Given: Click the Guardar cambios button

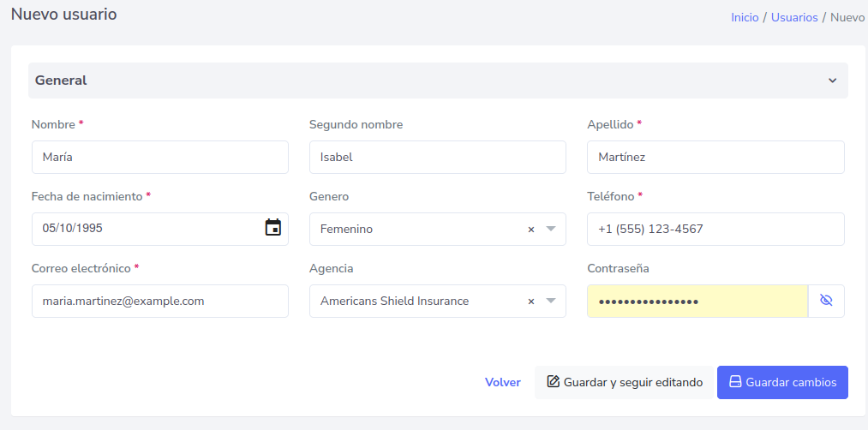Looking at the screenshot, I should tap(781, 382).
